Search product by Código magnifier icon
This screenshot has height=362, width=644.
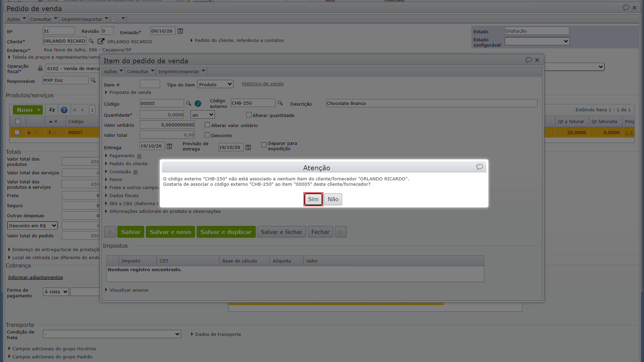coord(189,103)
